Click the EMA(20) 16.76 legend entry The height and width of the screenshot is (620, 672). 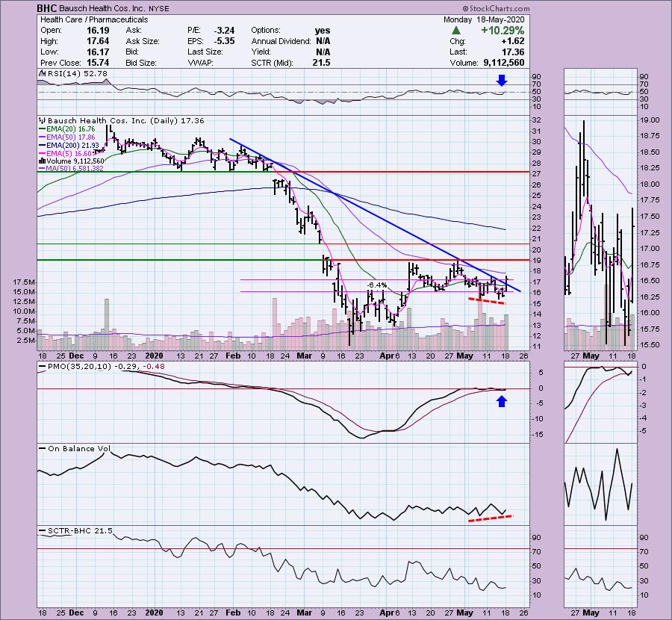pyautogui.click(x=71, y=129)
